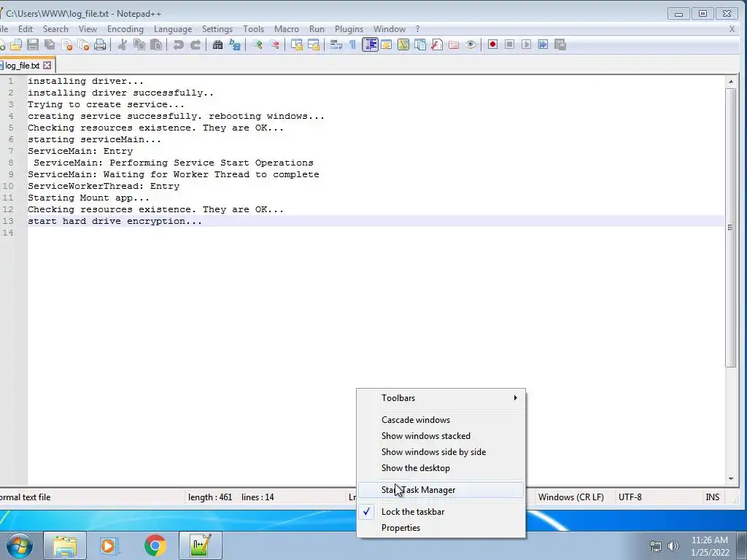Expand the Toolbars submenu in context menu

441,398
